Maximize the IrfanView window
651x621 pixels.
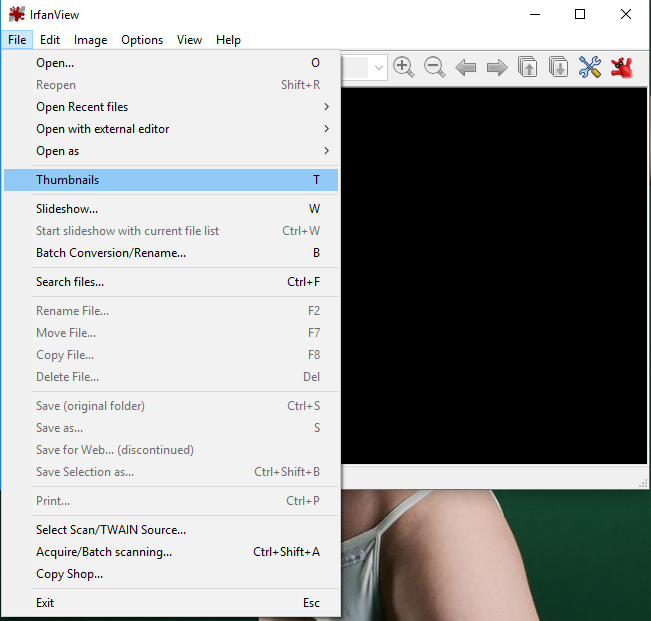click(580, 15)
